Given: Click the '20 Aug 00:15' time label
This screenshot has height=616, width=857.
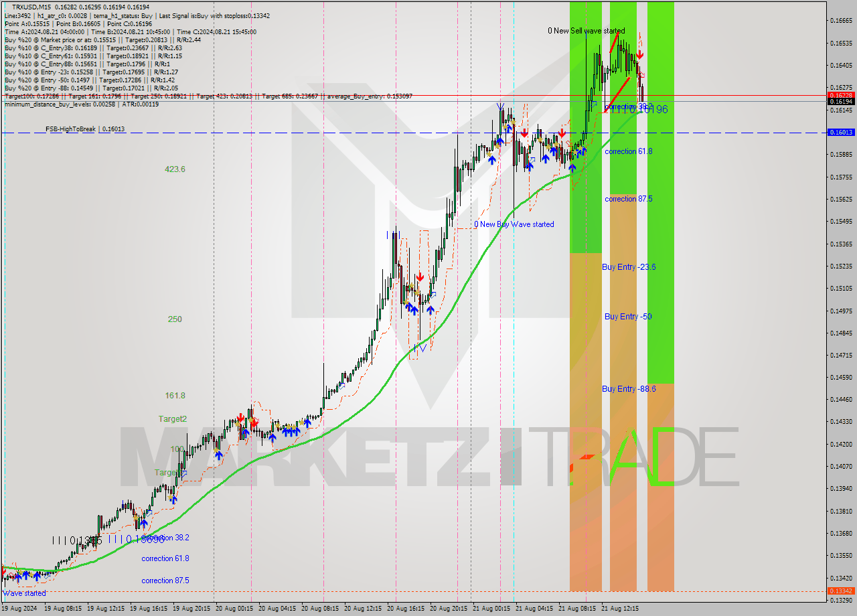Looking at the screenshot, I should [x=234, y=609].
